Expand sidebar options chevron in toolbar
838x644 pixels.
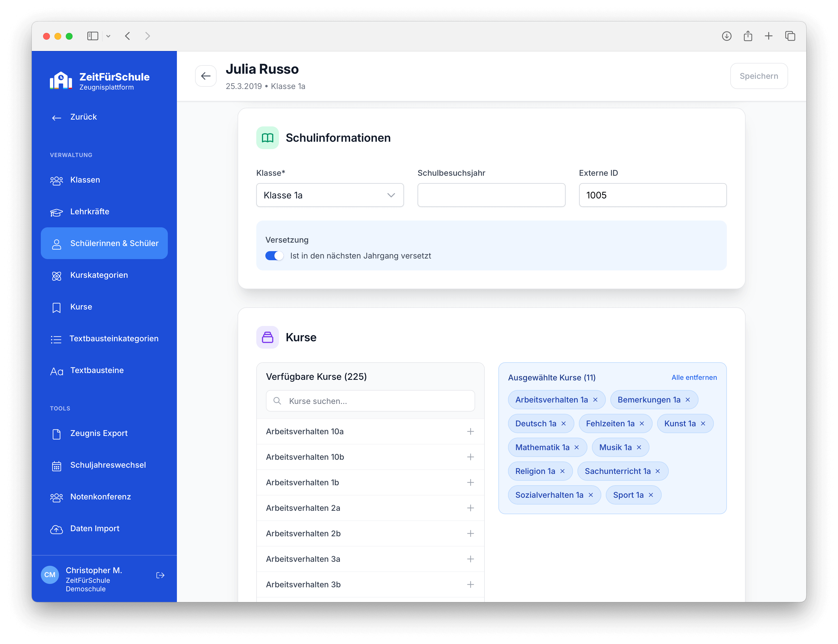(x=109, y=36)
